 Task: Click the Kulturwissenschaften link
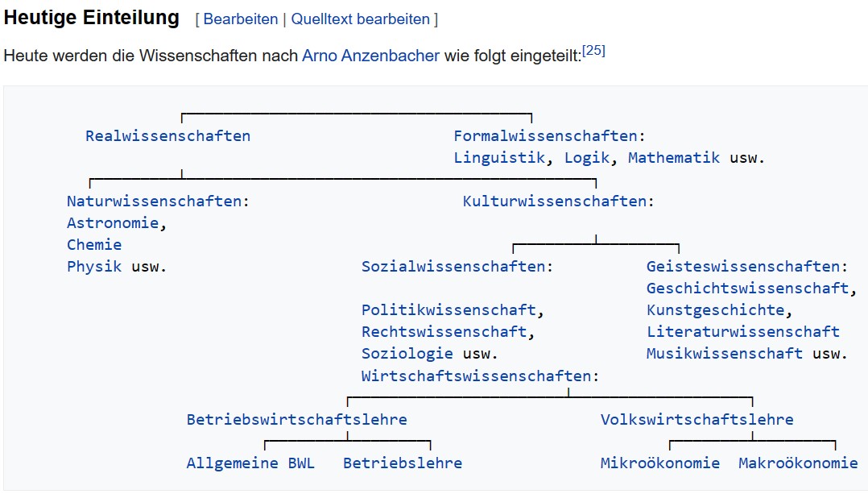click(x=554, y=201)
